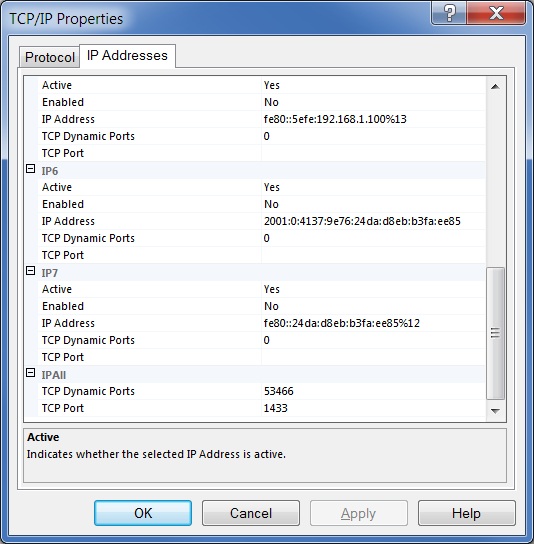Viewport: 534px width, 544px height.
Task: Click the empty IP7 TCP Port field
Action: pyautogui.click(x=373, y=357)
